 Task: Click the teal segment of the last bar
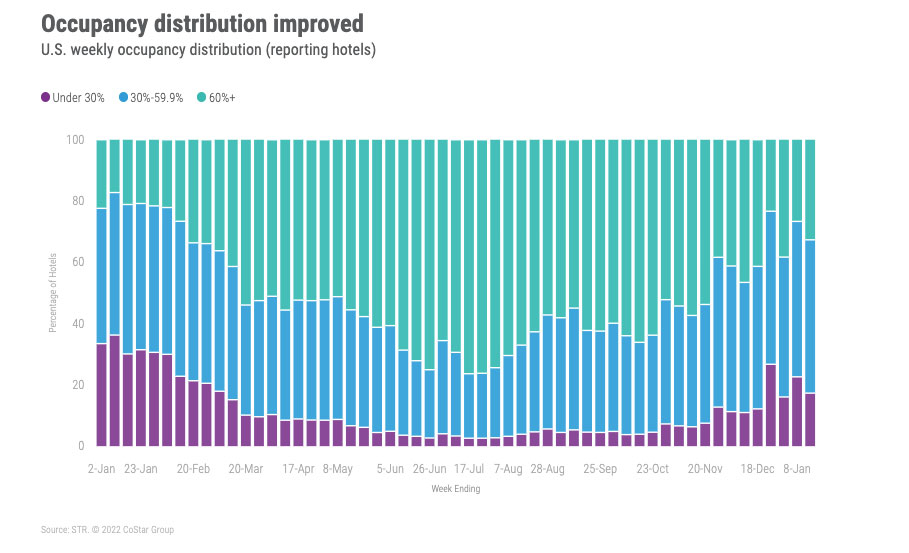[x=811, y=190]
